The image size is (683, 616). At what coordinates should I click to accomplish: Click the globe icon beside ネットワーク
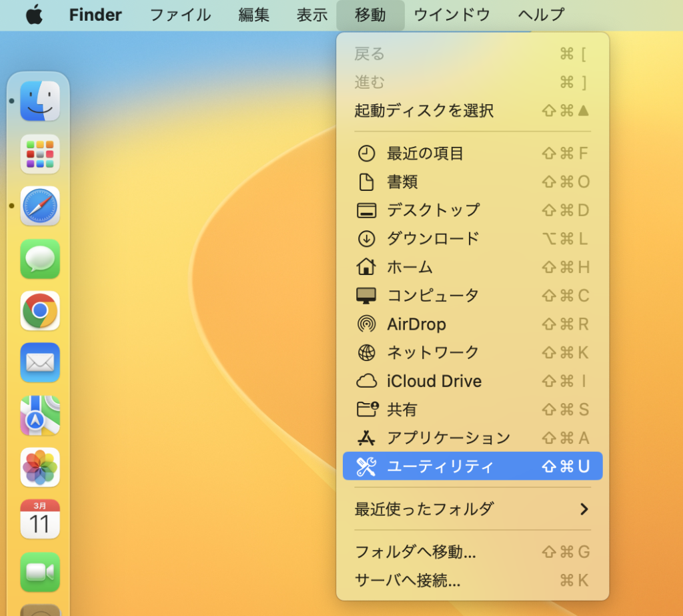pyautogui.click(x=366, y=352)
